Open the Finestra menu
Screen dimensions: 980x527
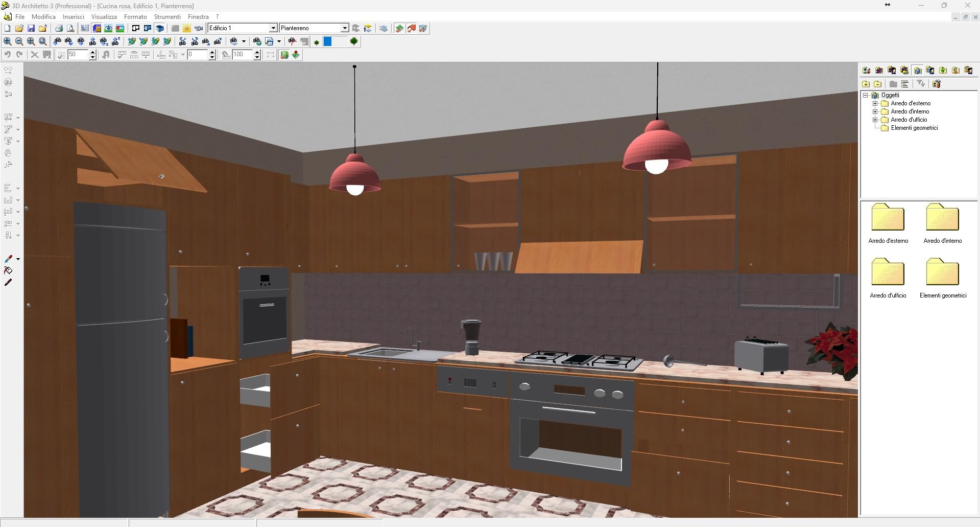point(198,17)
